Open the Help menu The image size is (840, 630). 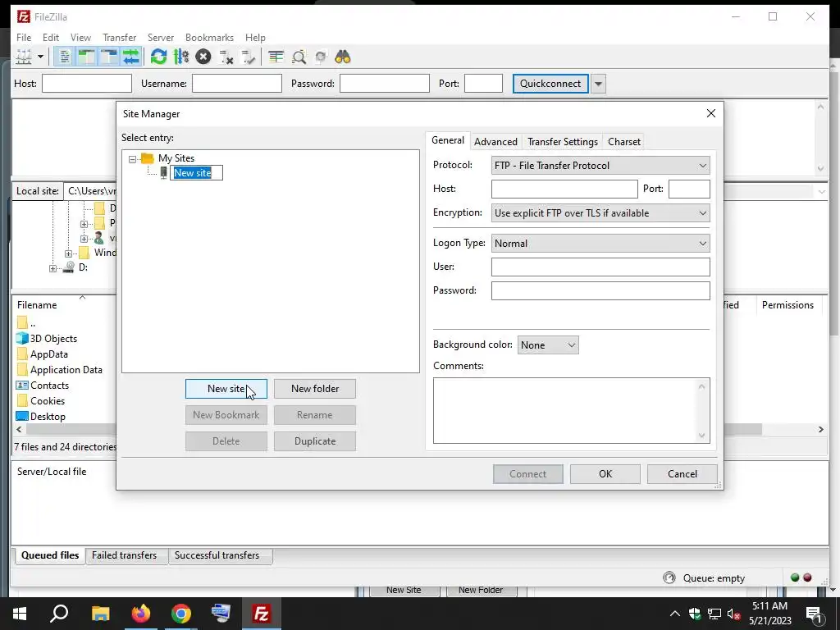coord(256,38)
